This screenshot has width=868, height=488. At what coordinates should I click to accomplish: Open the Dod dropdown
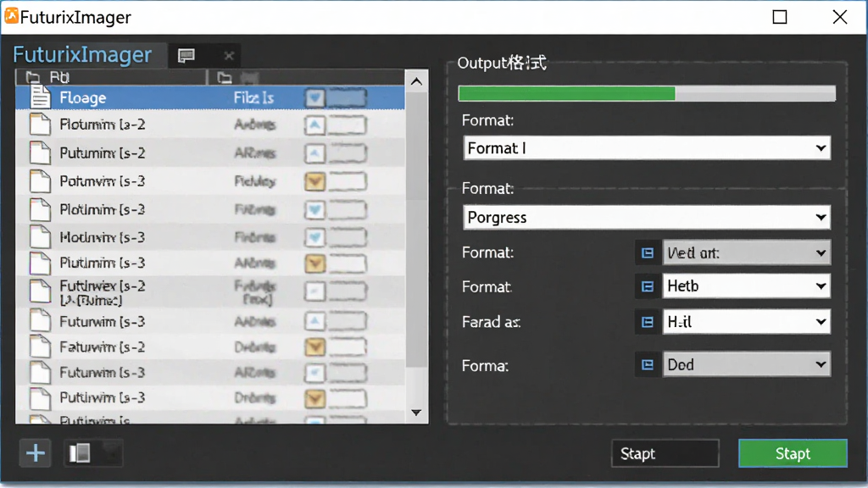746,365
